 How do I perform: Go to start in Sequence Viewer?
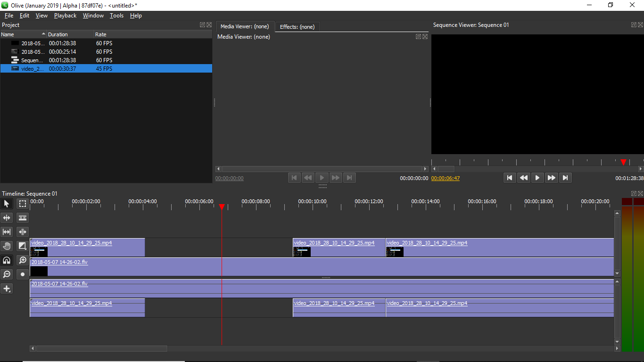pyautogui.click(x=509, y=178)
